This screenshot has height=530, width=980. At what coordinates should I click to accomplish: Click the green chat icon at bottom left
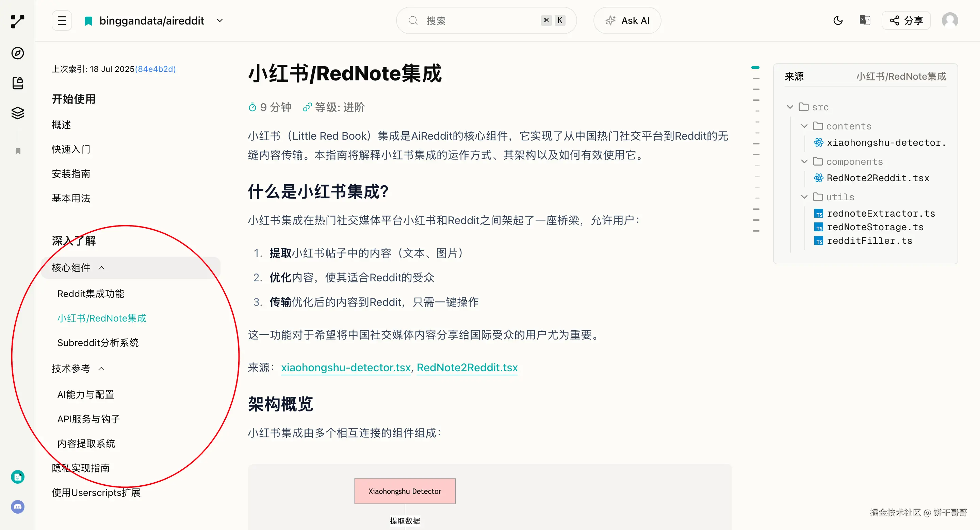[17, 477]
